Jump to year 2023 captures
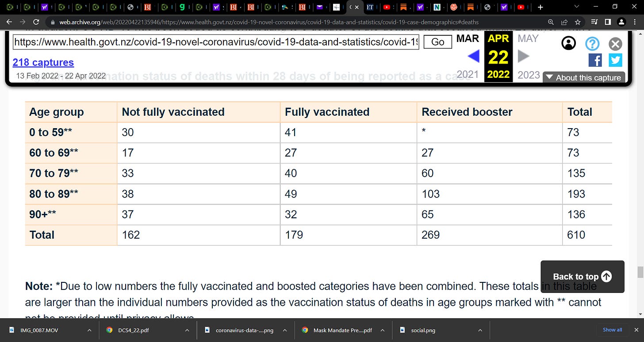Viewport: 644px width, 342px height. tap(528, 75)
